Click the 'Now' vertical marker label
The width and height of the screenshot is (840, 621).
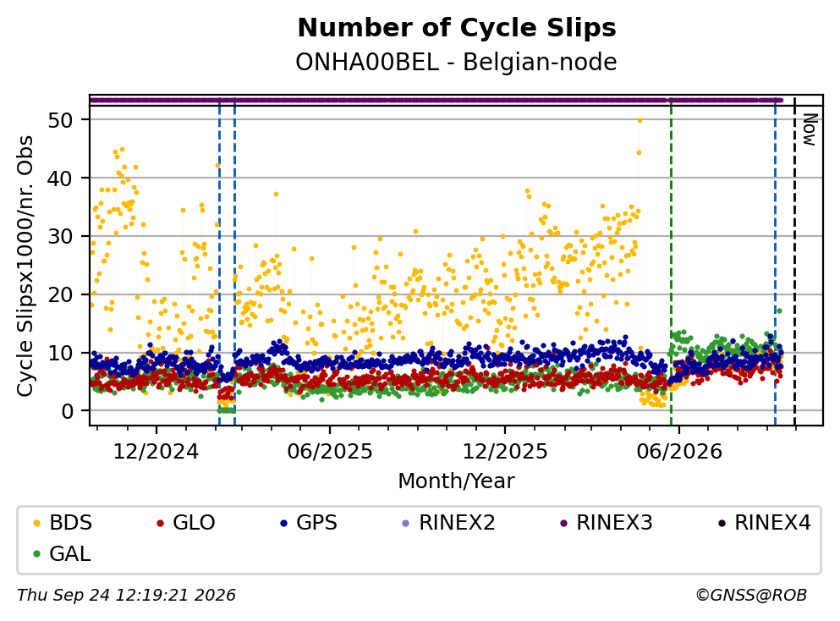click(x=809, y=129)
